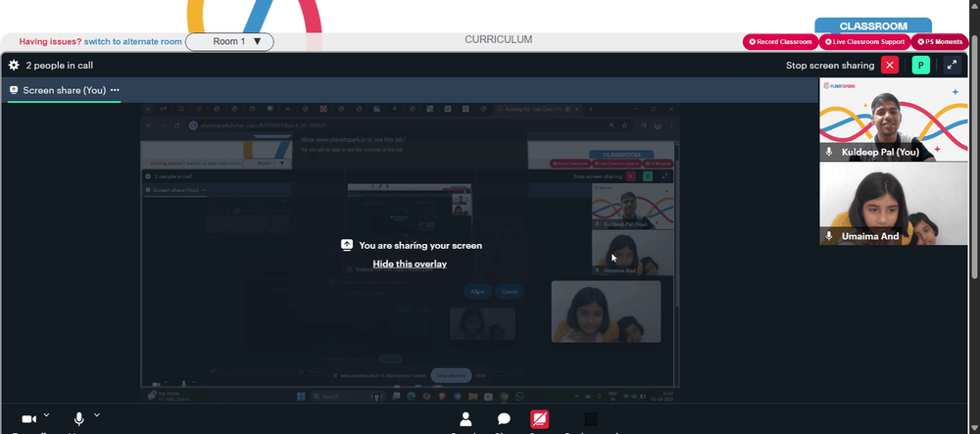Toggle the camera icon in the bottom bar
The width and height of the screenshot is (980, 434).
(28, 419)
